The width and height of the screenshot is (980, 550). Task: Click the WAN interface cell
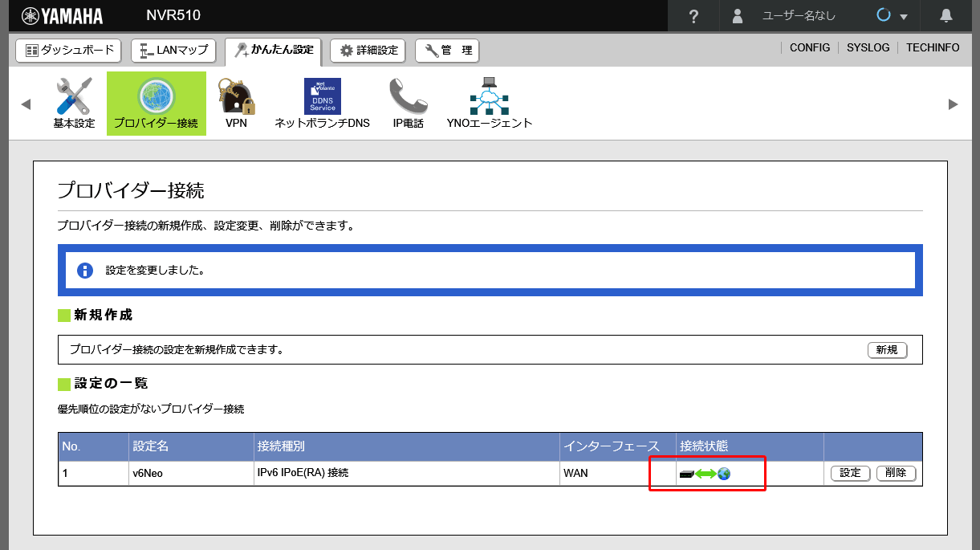coord(617,474)
